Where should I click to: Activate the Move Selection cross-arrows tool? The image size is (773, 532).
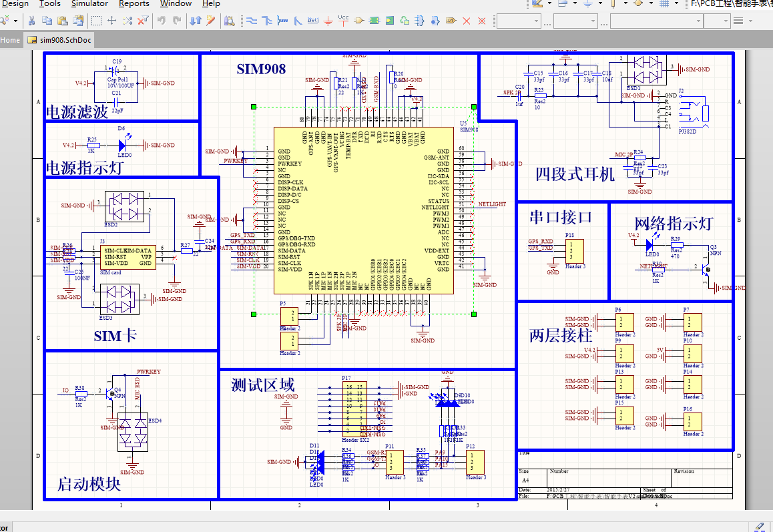[112, 21]
